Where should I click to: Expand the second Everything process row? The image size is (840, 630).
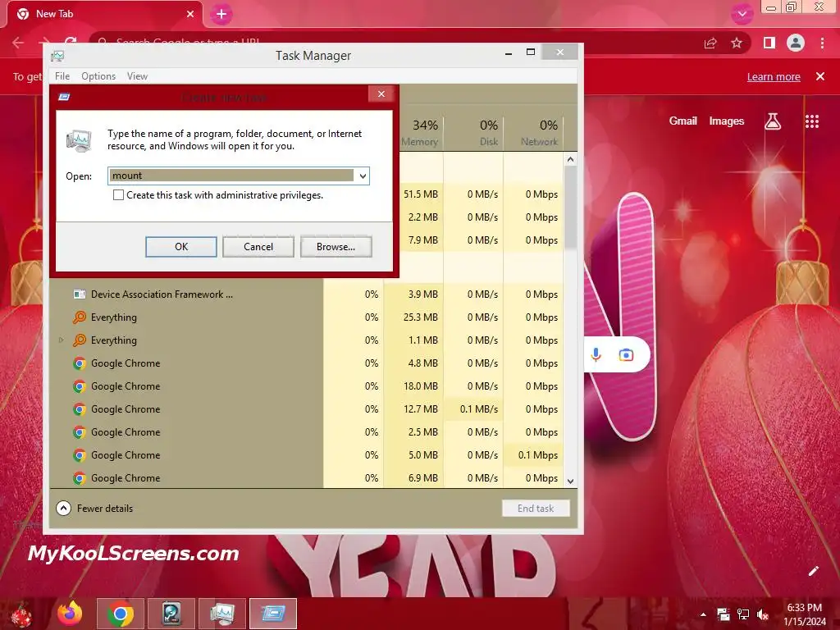(x=61, y=340)
